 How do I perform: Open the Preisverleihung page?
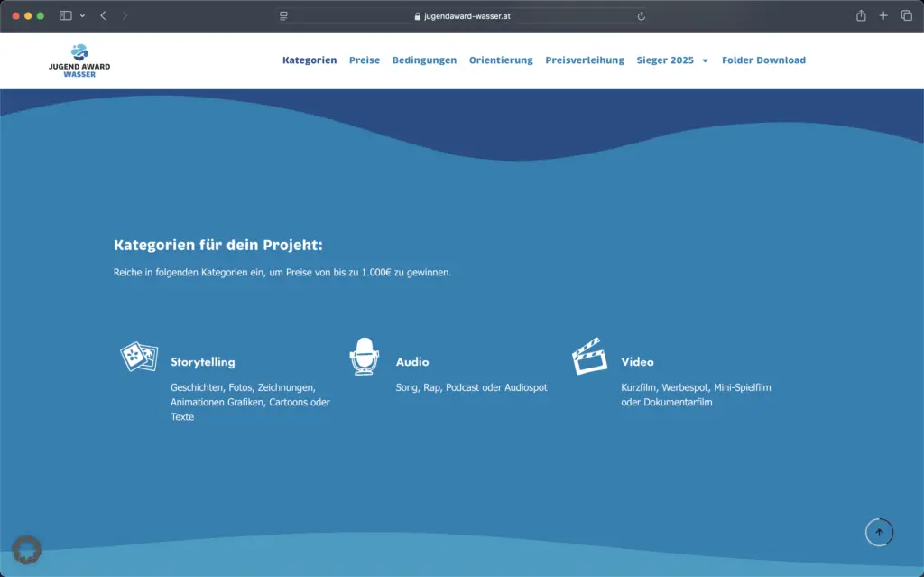point(585,60)
